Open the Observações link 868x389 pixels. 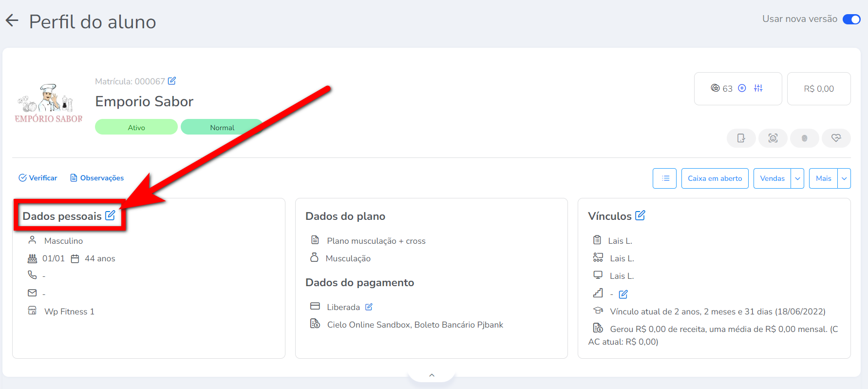point(97,178)
